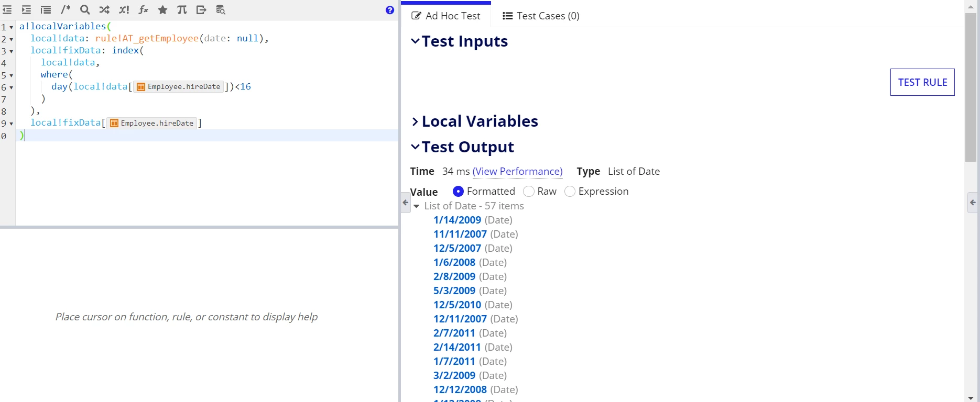Click the date value 11/11/2007
The image size is (980, 402).
(x=460, y=234)
